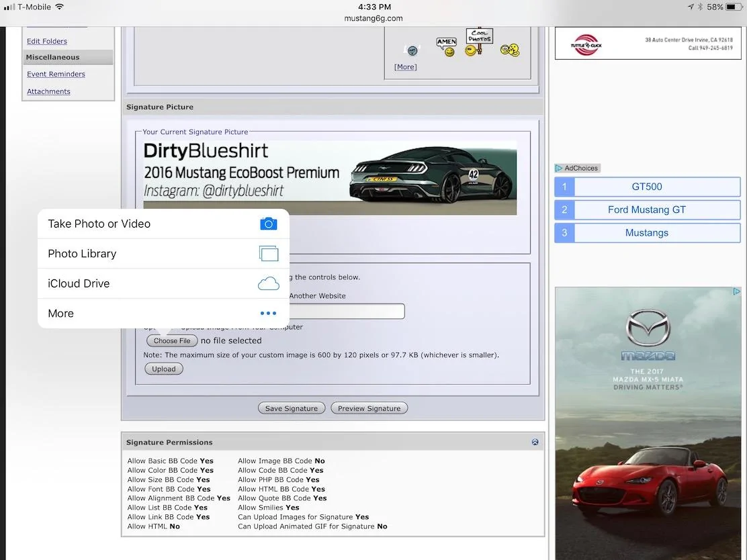Tap the photo library stack icon

coord(269,253)
